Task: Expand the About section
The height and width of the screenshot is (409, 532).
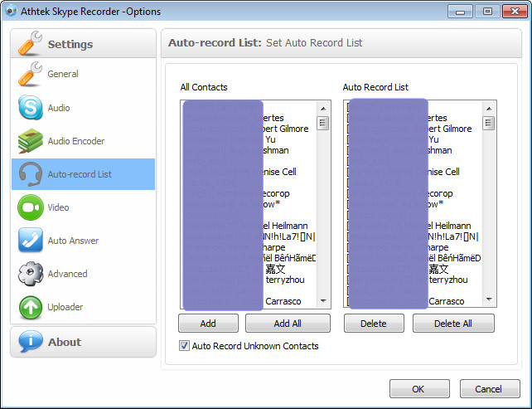Action: coord(83,342)
